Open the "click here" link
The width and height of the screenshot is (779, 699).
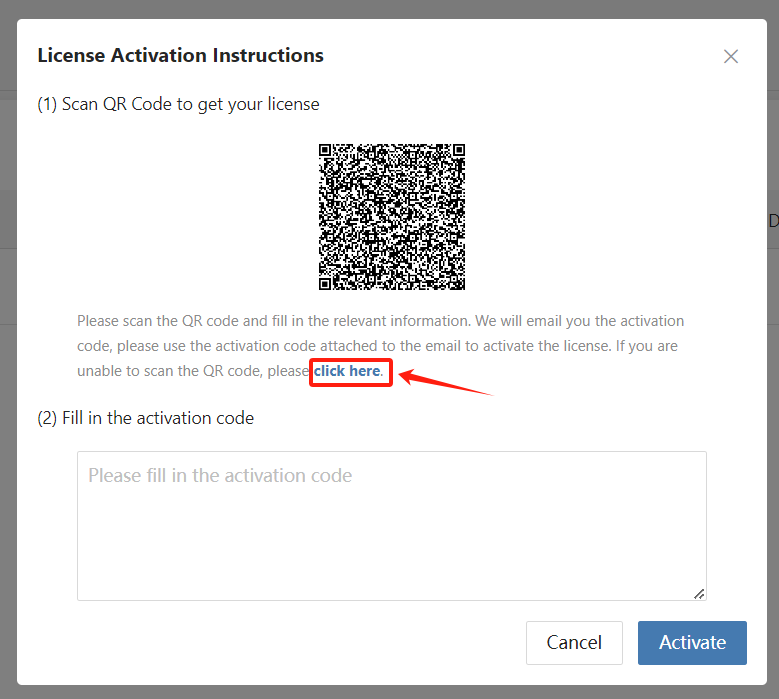pyautogui.click(x=348, y=371)
